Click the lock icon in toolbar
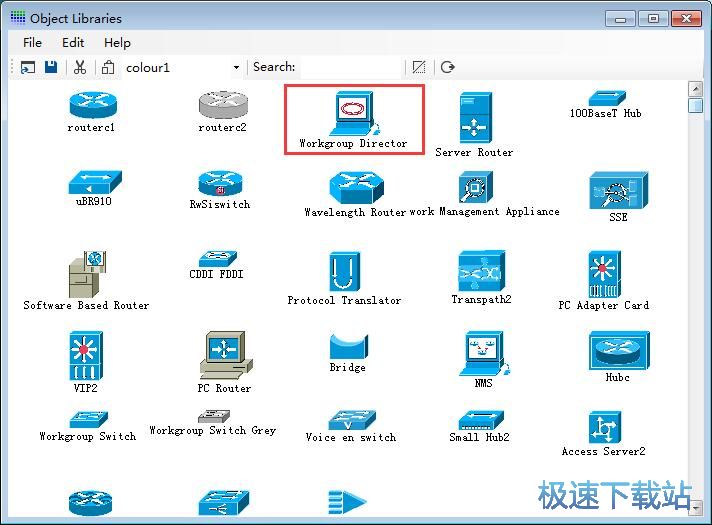The height and width of the screenshot is (525, 712). pos(108,67)
